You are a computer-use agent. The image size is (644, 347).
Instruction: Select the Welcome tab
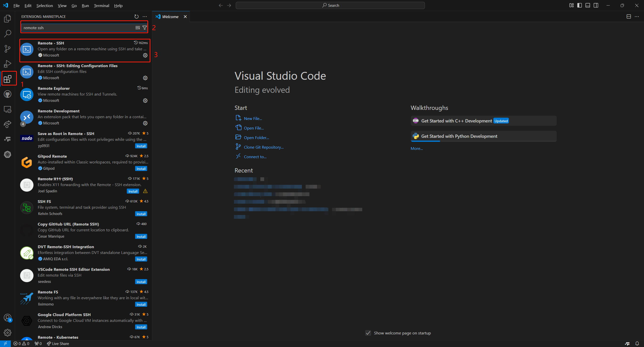coord(170,17)
